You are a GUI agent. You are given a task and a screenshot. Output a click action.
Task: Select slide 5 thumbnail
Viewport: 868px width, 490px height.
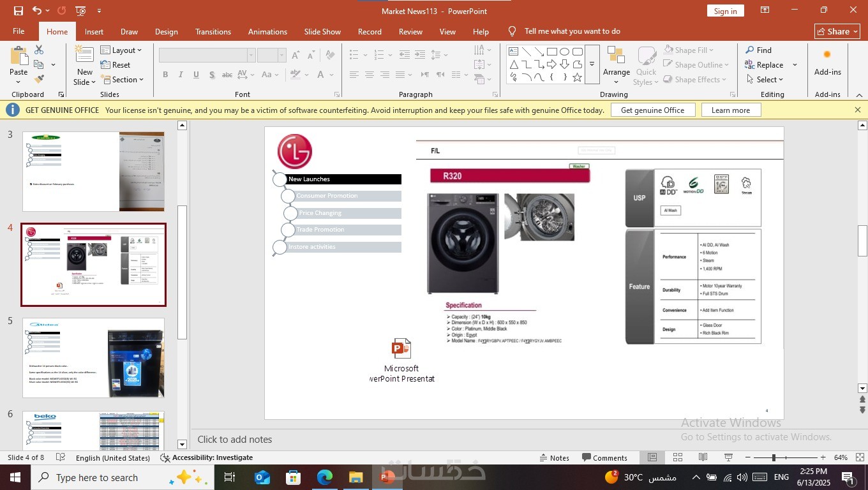(x=93, y=358)
